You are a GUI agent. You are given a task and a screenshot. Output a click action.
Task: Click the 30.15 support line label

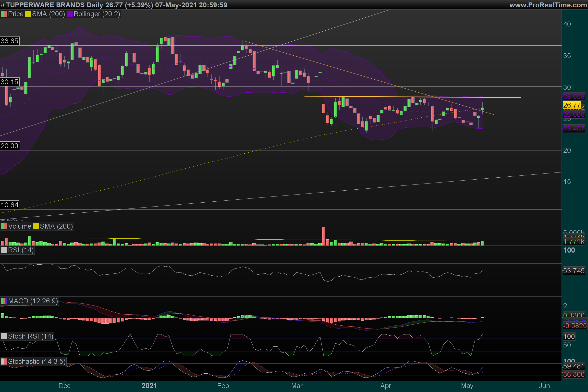pyautogui.click(x=10, y=82)
